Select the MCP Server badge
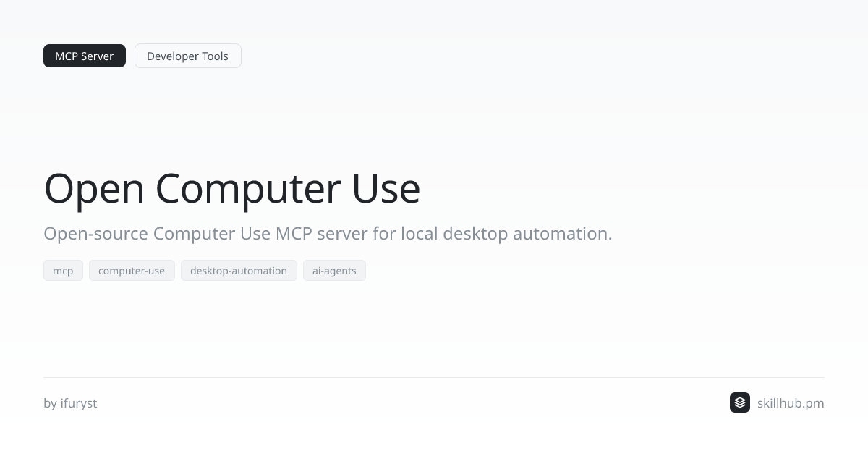Viewport: 868px width, 456px height. point(85,56)
